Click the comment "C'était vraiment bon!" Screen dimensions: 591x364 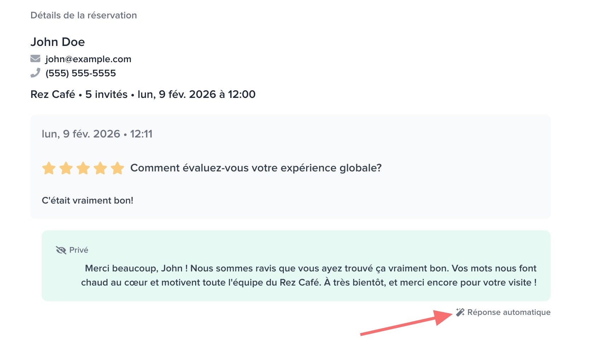coord(88,200)
